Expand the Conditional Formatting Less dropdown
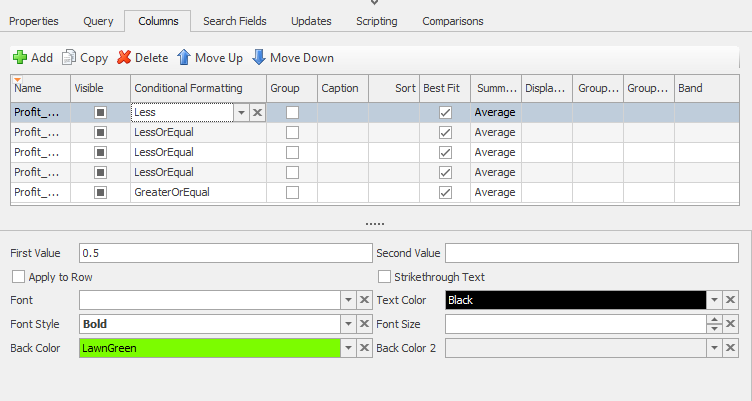The width and height of the screenshot is (752, 401). pos(241,113)
